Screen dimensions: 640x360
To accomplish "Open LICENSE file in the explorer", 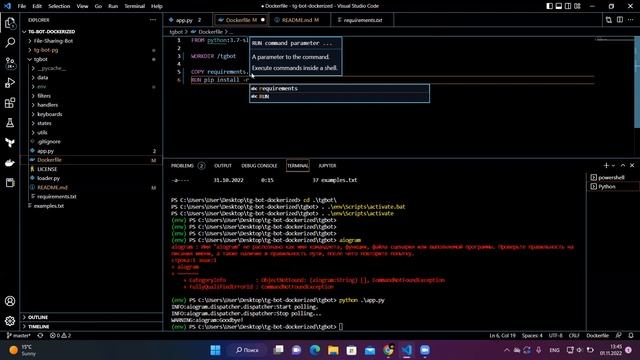I will tap(47, 169).
